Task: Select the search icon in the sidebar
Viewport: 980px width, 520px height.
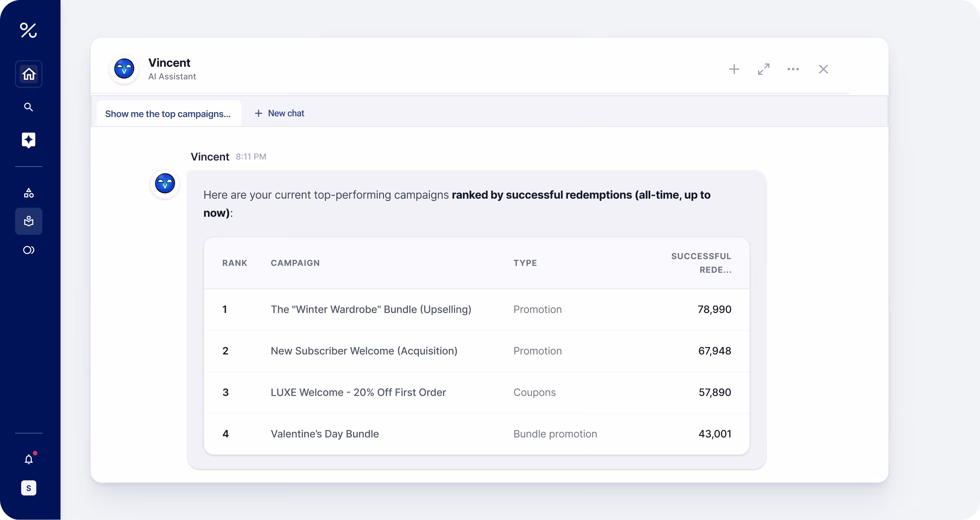Action: click(28, 107)
